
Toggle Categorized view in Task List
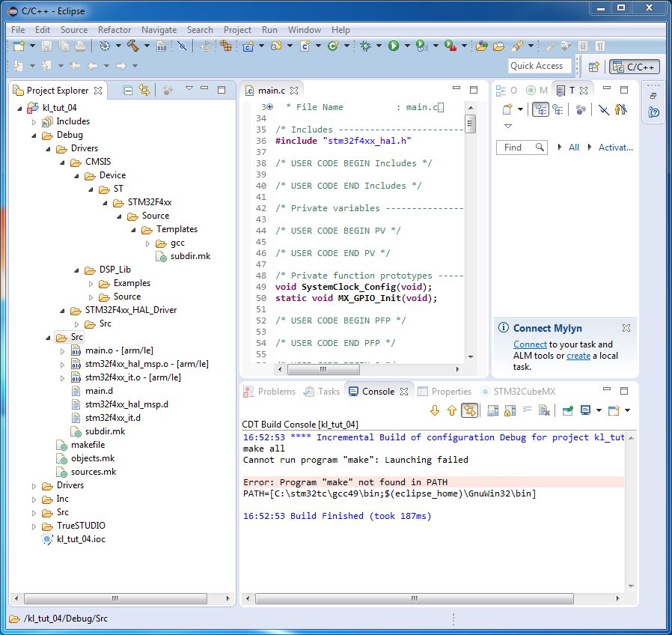540,109
